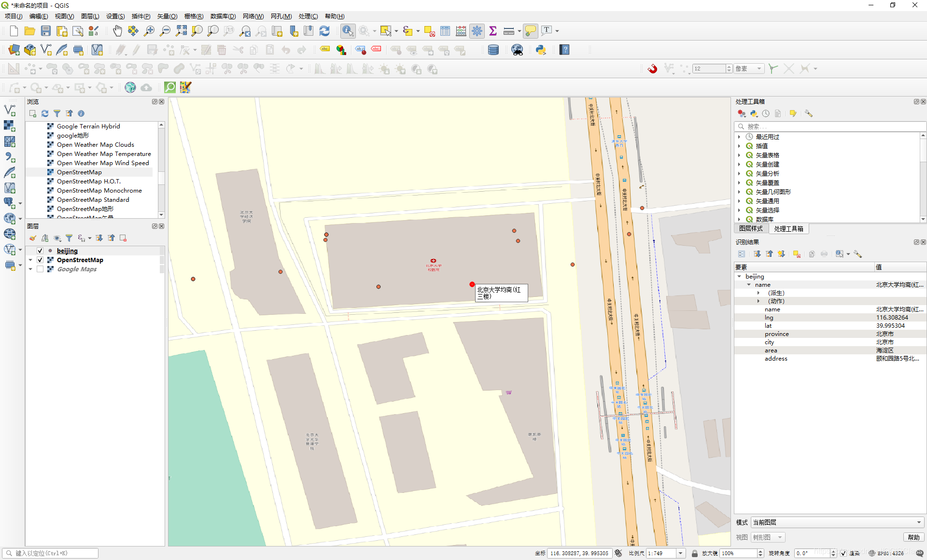The width and height of the screenshot is (927, 560).
Task: Enable the Google Maps layer checkbox
Action: point(40,269)
